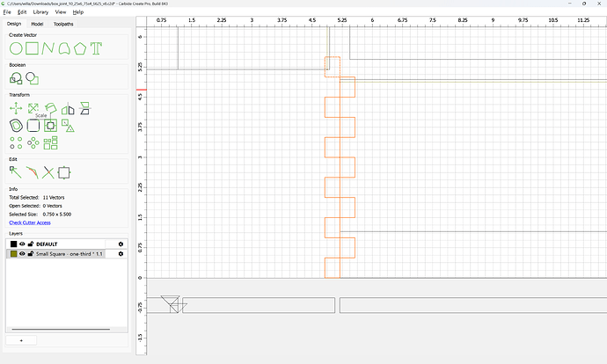The width and height of the screenshot is (607, 364).
Task: Open the Corner rounding tool
Action: 33,126
